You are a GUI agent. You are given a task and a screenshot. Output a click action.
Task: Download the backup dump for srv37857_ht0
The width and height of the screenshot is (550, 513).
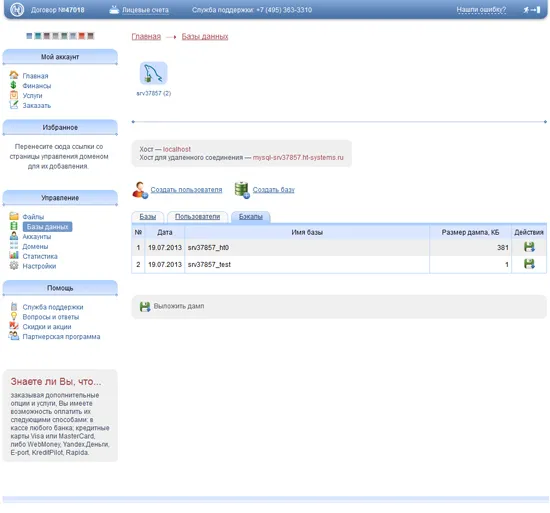[x=529, y=247]
